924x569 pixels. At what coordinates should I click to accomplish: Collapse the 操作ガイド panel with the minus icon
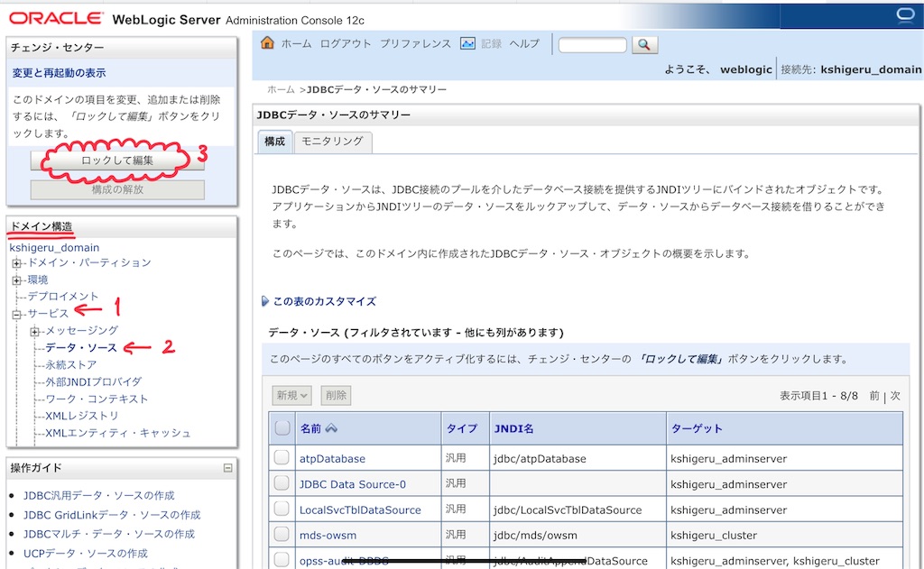pyautogui.click(x=228, y=468)
